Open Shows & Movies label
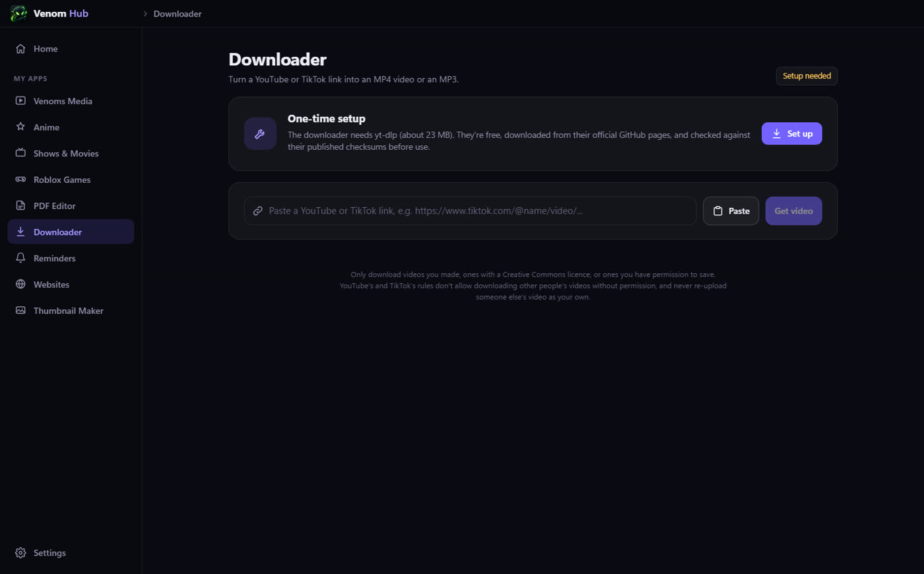The image size is (924, 574). tap(66, 154)
